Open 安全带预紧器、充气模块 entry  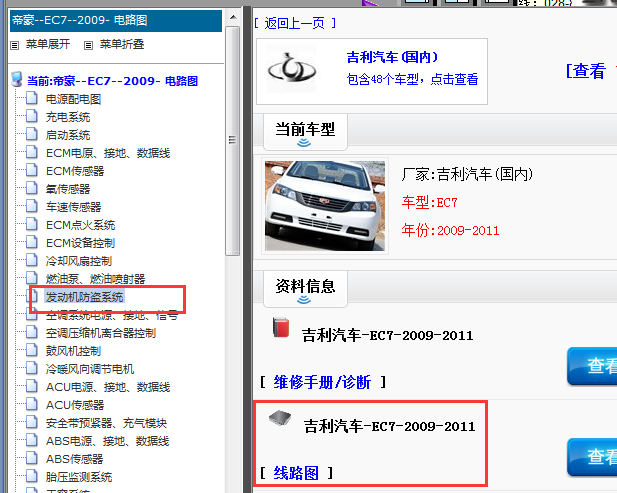pyautogui.click(x=107, y=423)
